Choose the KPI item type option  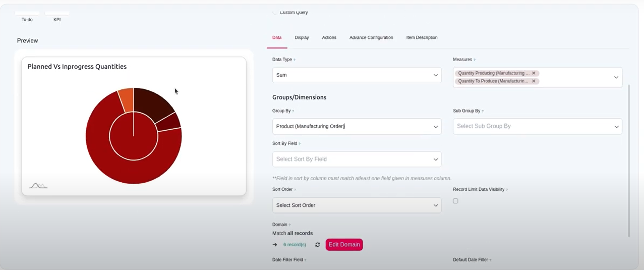[57, 16]
